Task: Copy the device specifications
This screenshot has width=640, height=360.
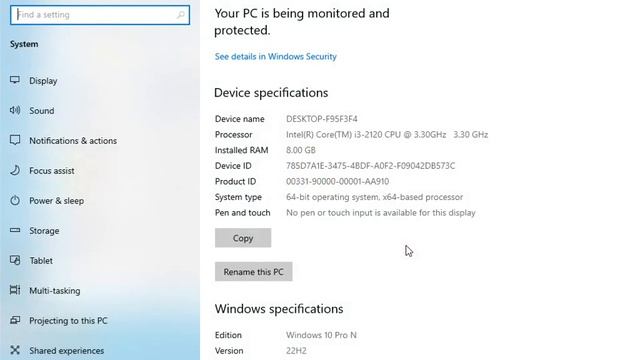Action: pos(243,238)
